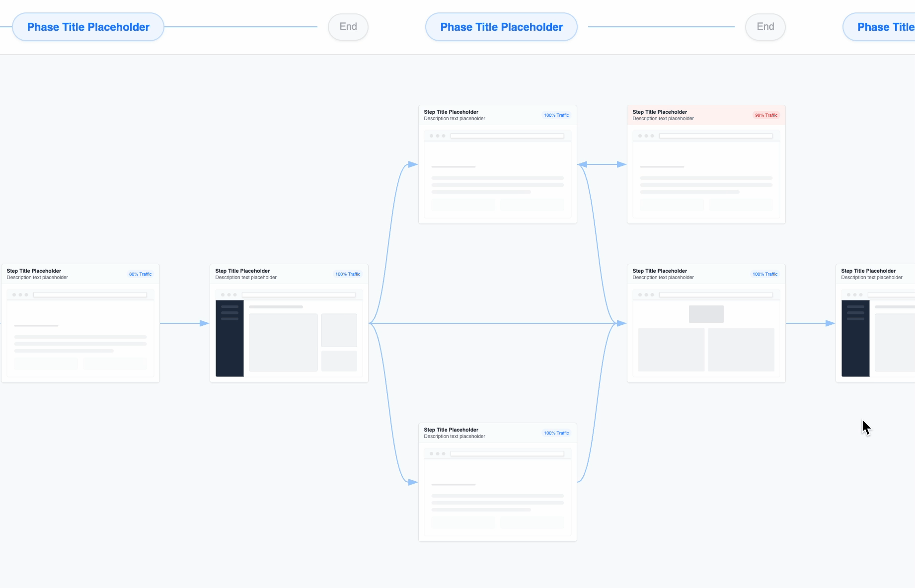Click the large image placeholder in second step wireframe

coord(283,342)
